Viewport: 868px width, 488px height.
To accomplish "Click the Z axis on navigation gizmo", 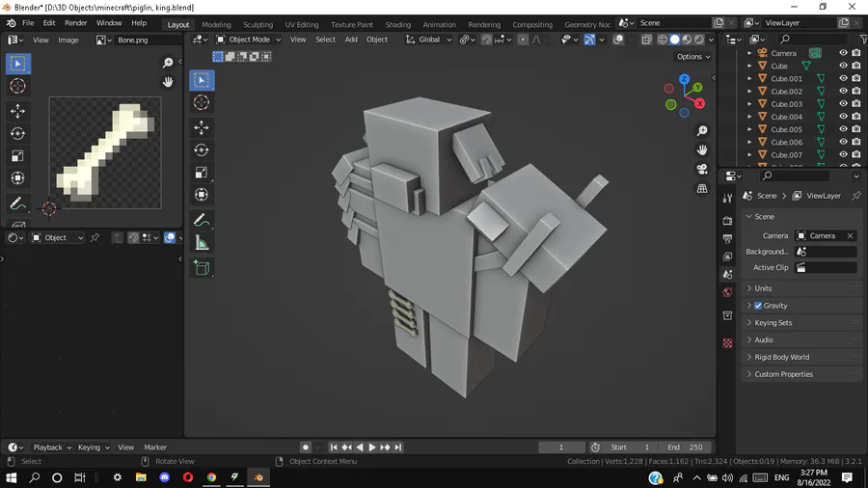I will pos(684,79).
